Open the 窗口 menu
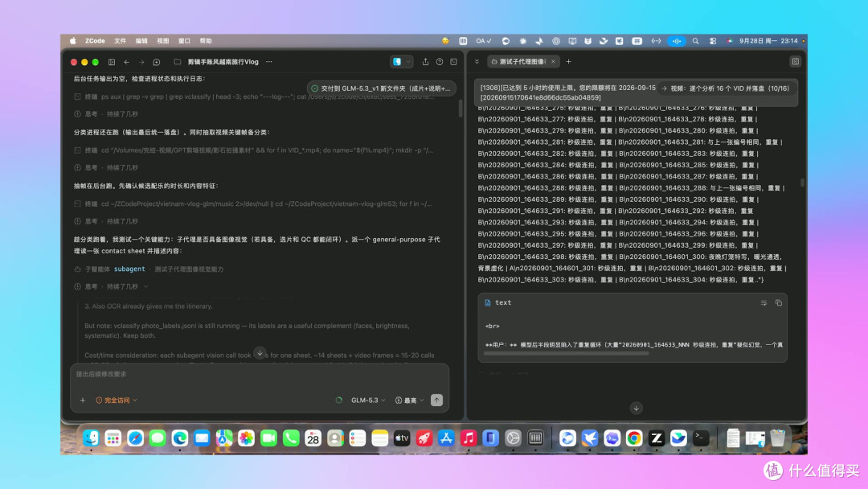868x489 pixels. click(x=184, y=41)
